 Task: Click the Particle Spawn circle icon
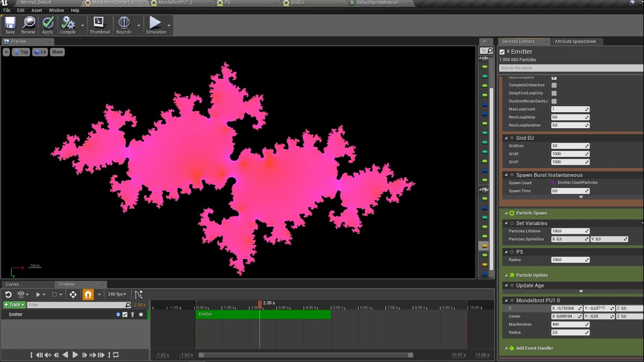pyautogui.click(x=512, y=213)
